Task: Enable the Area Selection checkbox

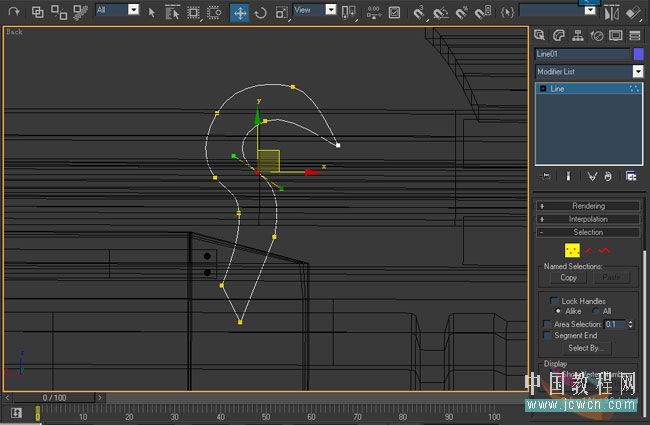Action: 547,324
